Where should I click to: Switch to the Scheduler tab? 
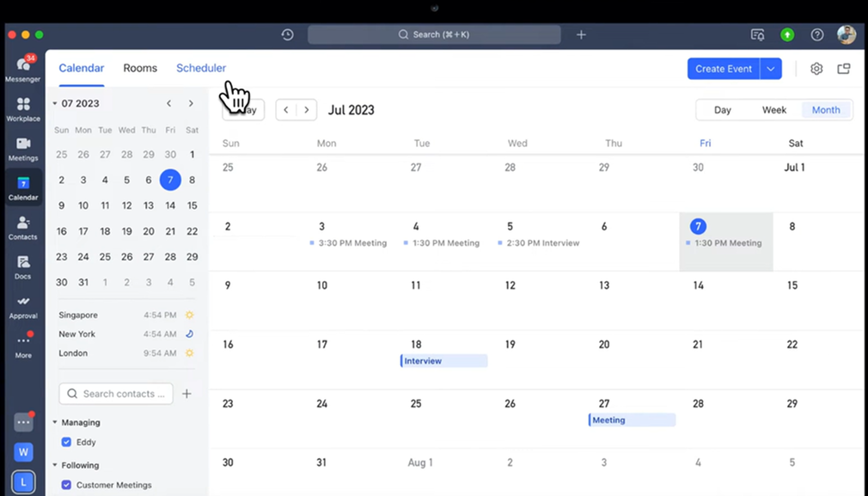tap(201, 68)
